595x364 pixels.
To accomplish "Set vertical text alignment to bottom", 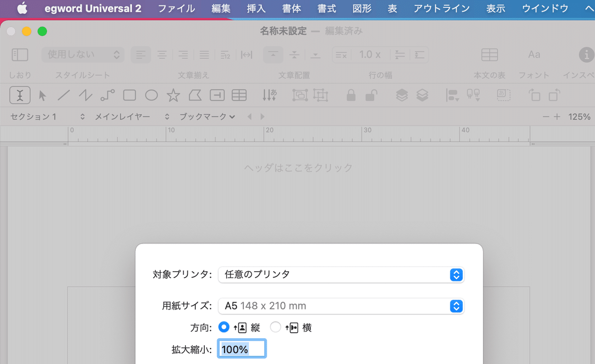I will 316,55.
